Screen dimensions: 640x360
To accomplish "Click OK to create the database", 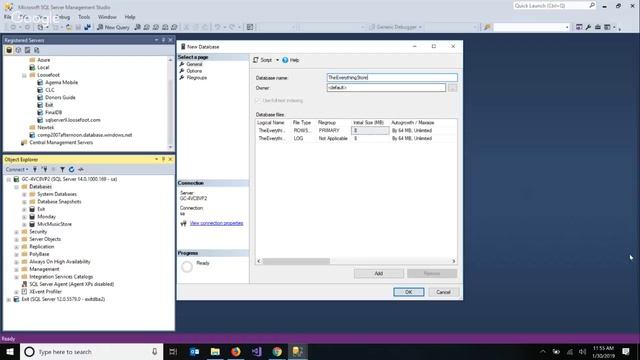I will 409,292.
